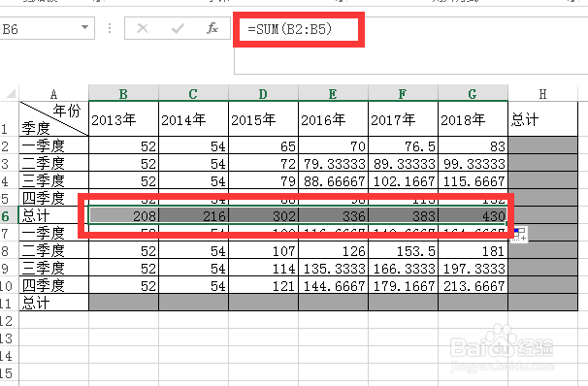Click the cell showing 70
This screenshot has width=588, height=386.
coord(333,145)
